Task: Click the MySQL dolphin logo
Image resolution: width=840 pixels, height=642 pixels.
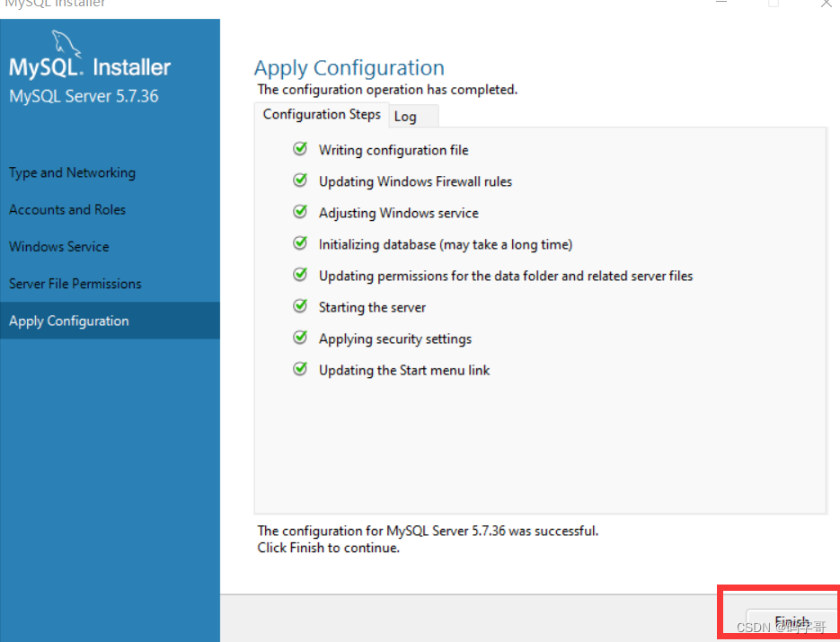Action: 66,44
